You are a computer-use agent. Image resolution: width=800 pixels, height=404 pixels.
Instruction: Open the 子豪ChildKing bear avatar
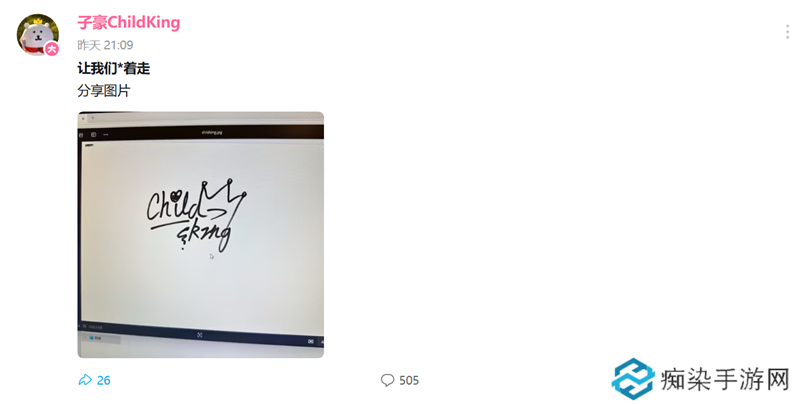tap(37, 35)
